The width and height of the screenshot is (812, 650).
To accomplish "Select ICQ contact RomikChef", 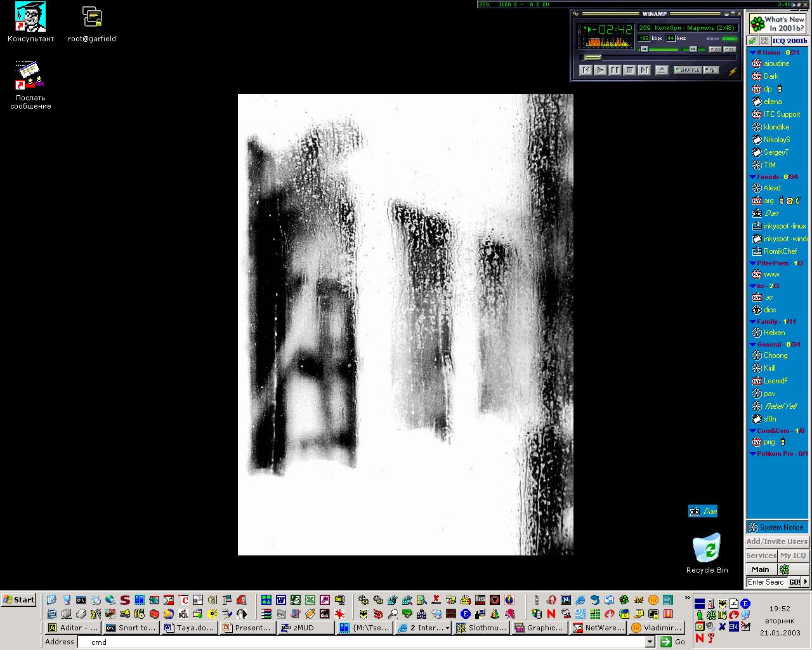I will 780,251.
